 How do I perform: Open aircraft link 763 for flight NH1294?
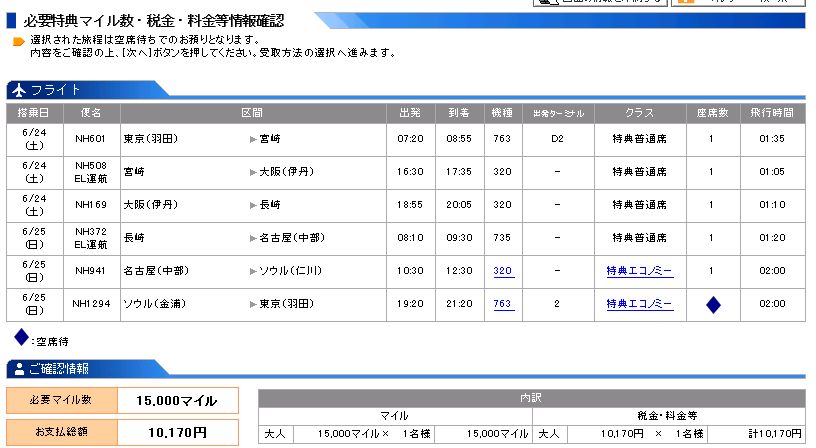coord(502,303)
